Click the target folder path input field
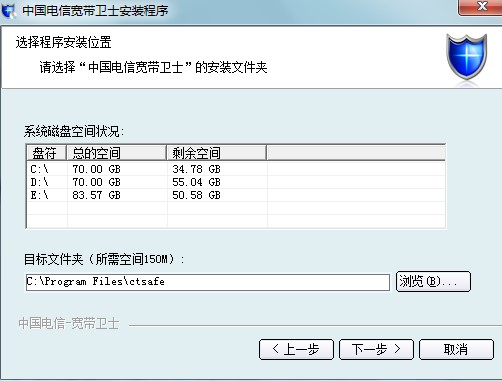This screenshot has height=381, width=502. (208, 282)
